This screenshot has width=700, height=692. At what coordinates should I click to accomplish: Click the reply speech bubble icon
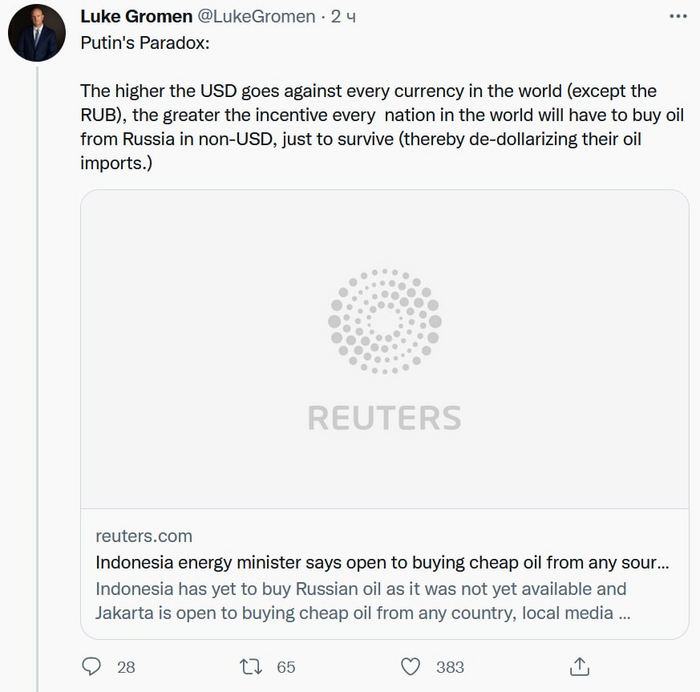pos(92,666)
